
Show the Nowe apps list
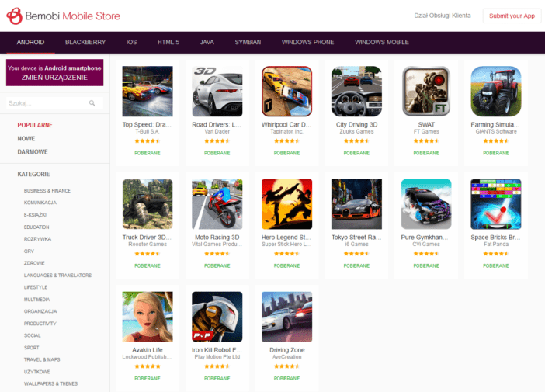[x=26, y=139]
